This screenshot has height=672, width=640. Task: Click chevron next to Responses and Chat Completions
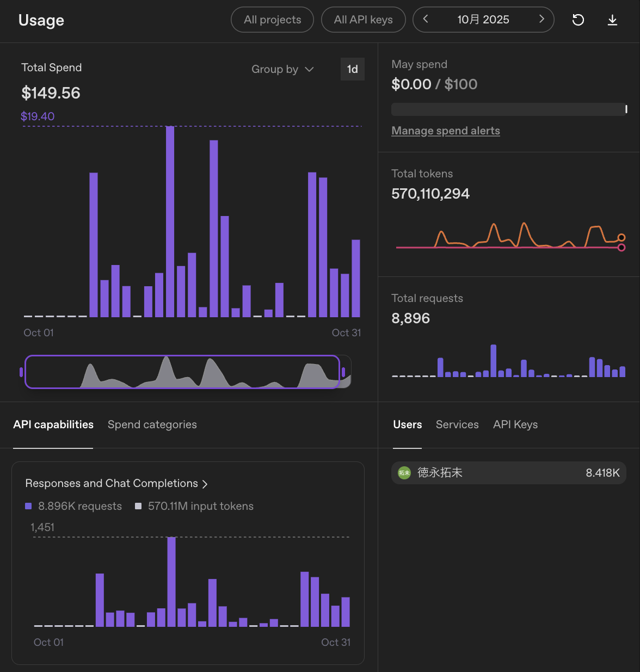point(205,484)
